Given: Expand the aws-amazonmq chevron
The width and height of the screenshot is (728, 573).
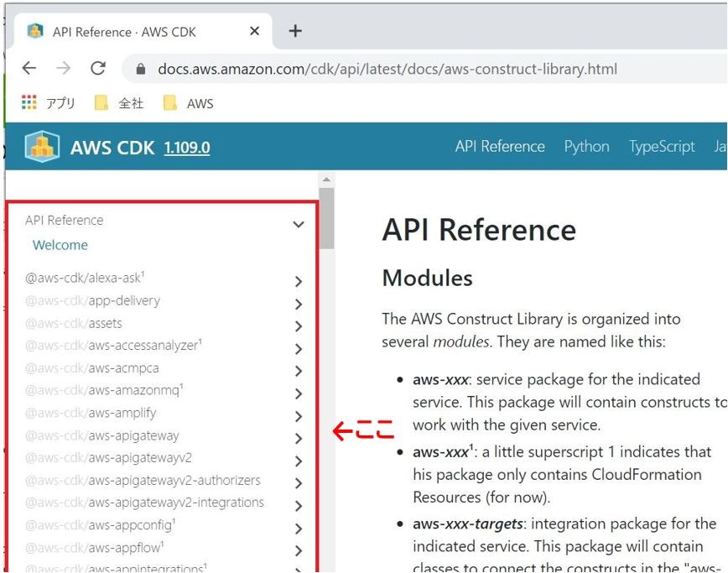Looking at the screenshot, I should point(299,393).
